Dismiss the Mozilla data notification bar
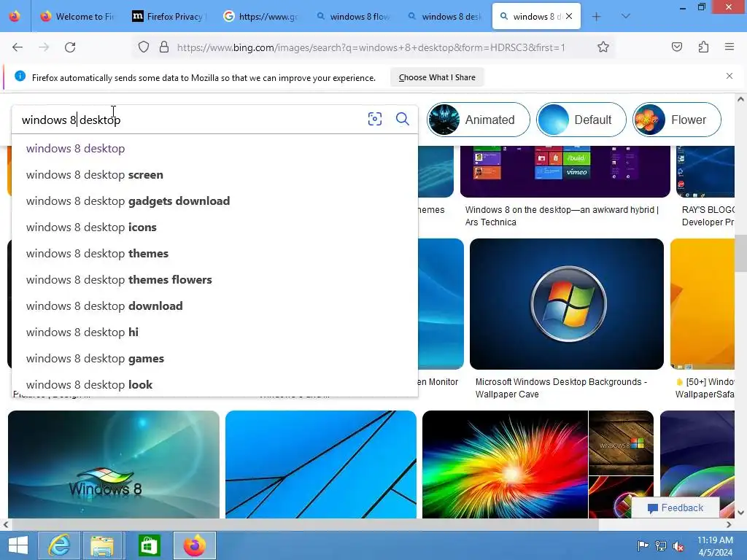 click(x=729, y=76)
